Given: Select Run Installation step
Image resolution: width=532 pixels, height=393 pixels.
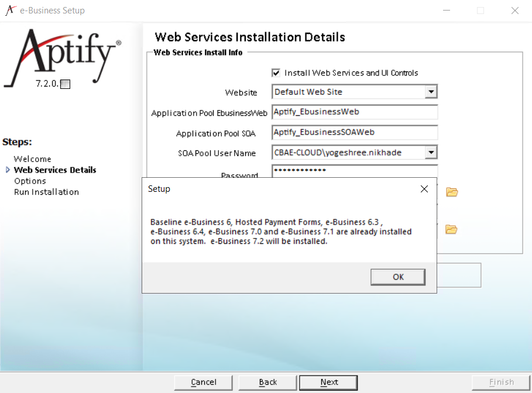Looking at the screenshot, I should [x=46, y=192].
